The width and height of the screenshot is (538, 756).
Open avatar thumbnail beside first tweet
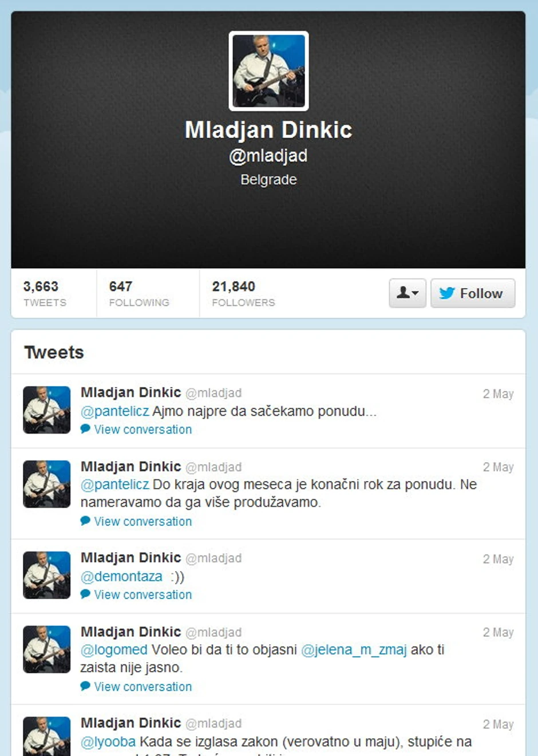pos(47,409)
